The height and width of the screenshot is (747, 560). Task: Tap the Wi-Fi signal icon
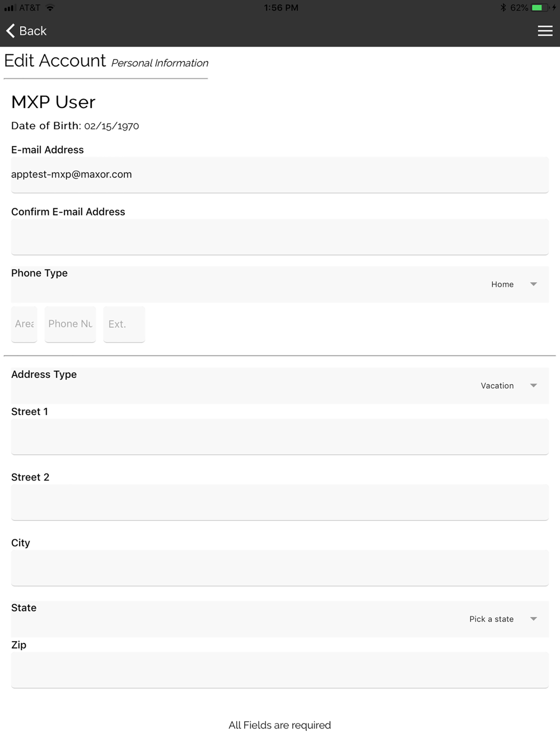coord(50,8)
